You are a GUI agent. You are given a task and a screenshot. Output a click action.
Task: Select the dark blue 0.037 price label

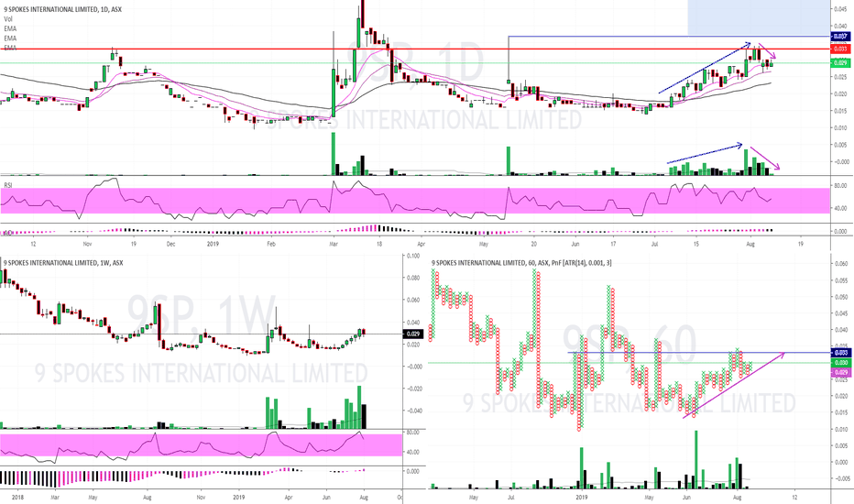click(x=840, y=37)
